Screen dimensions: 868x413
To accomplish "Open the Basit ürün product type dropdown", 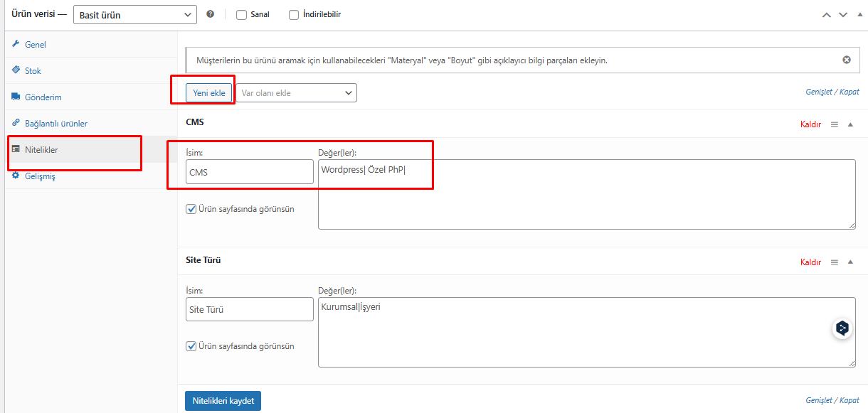I will click(134, 15).
